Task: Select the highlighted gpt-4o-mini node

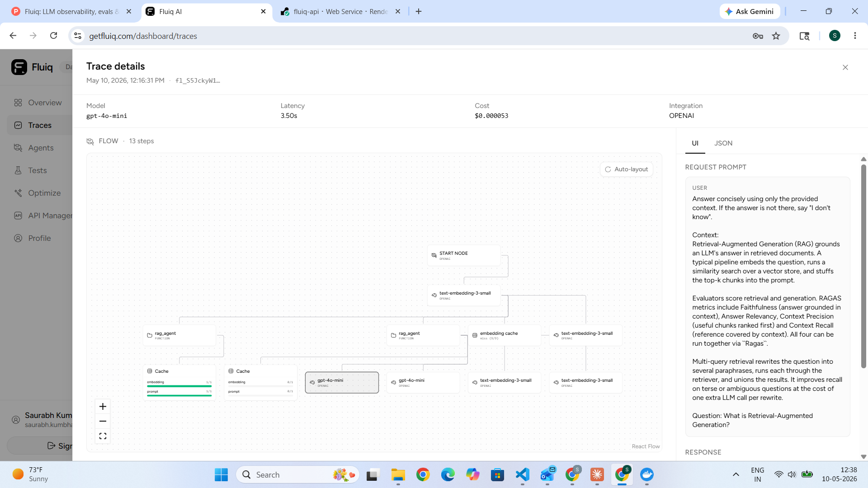Action: [x=342, y=382]
